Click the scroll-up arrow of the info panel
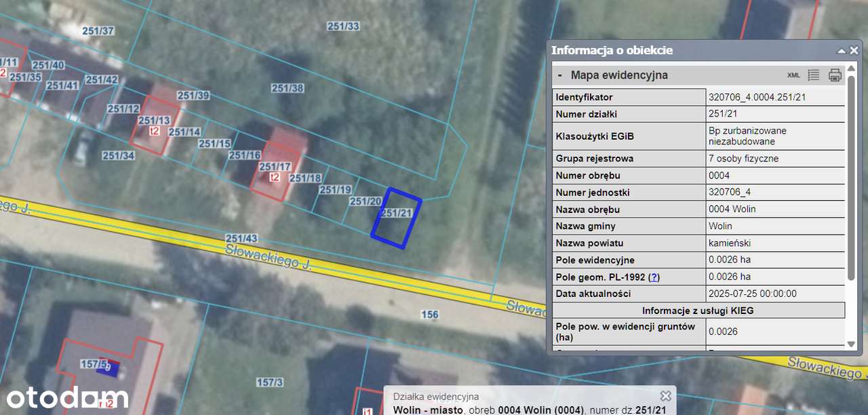Screen dimensions: 868x415 852,70
